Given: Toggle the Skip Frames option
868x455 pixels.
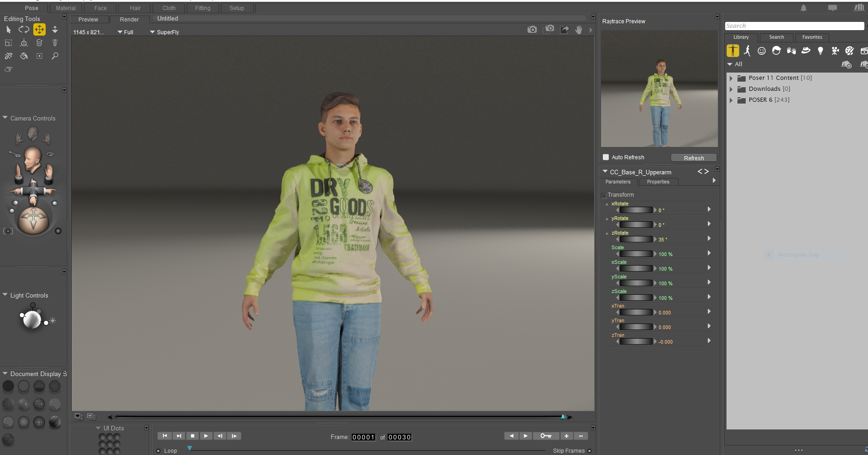Looking at the screenshot, I should 590,451.
